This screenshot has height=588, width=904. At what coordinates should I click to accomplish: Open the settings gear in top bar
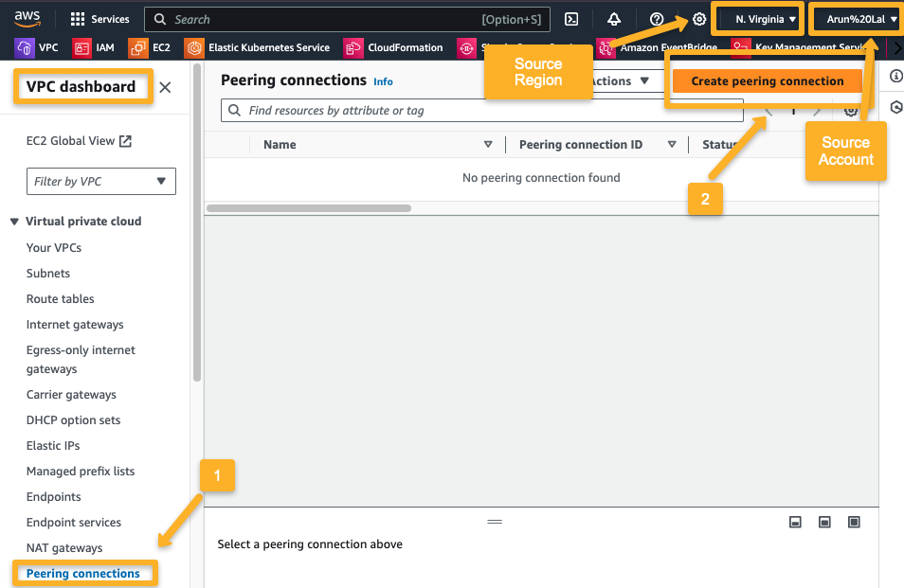tap(699, 19)
